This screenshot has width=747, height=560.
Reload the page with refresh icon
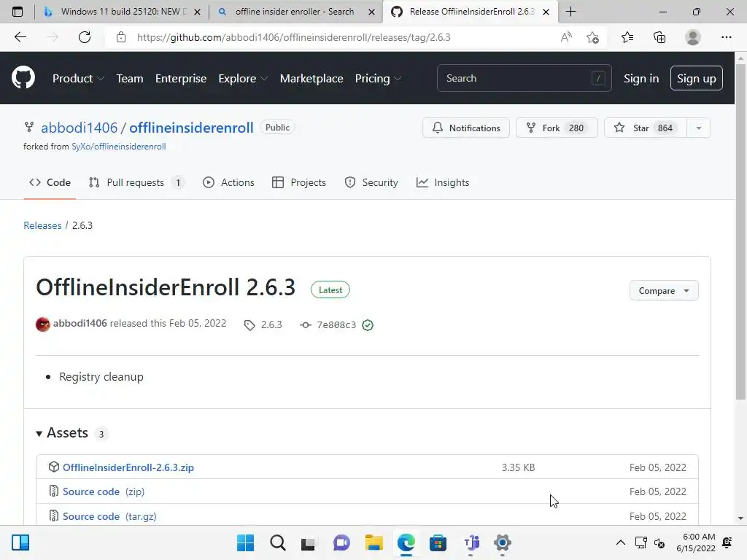tap(85, 37)
